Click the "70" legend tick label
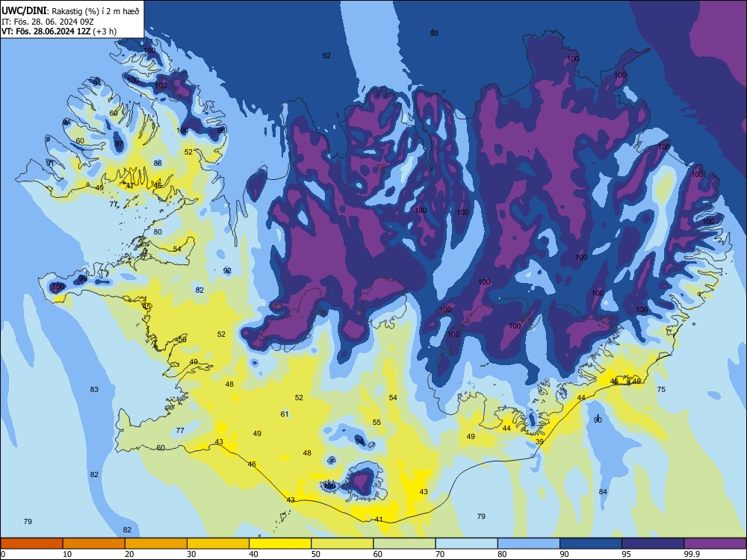Image resolution: width=747 pixels, height=560 pixels. [440, 554]
